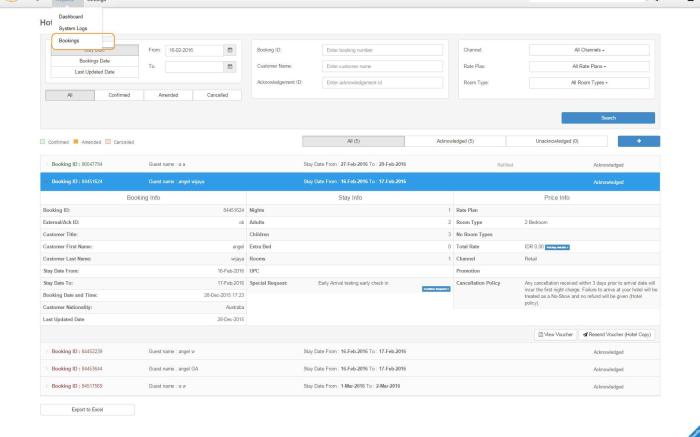
Task: Click the Retail channel value
Action: click(531, 259)
